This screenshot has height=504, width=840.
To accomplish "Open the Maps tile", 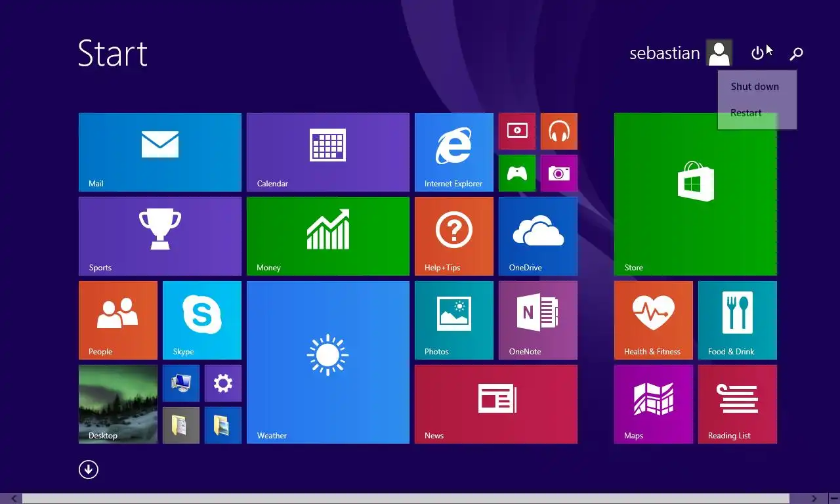I will (x=654, y=404).
